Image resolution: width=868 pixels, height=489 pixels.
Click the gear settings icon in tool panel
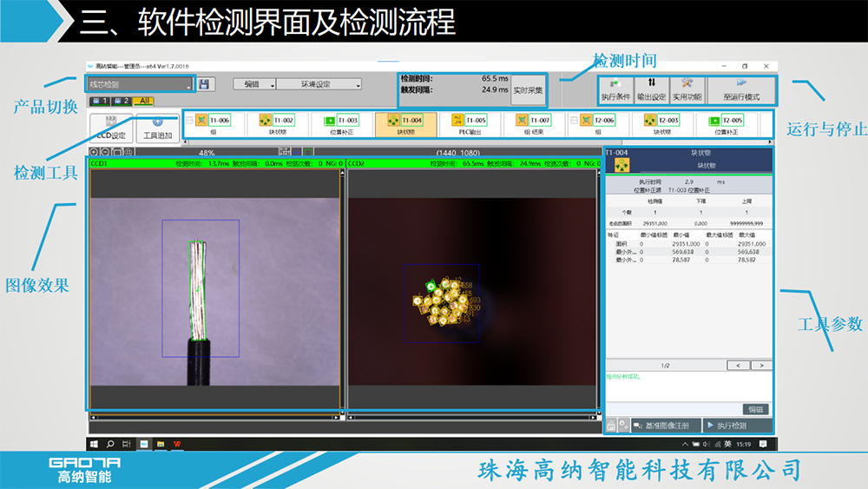624,426
